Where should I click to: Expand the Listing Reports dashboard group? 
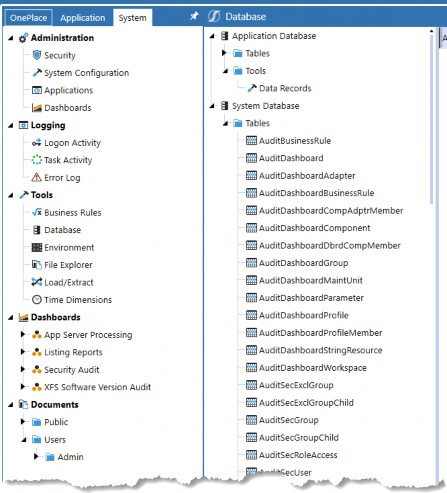23,352
